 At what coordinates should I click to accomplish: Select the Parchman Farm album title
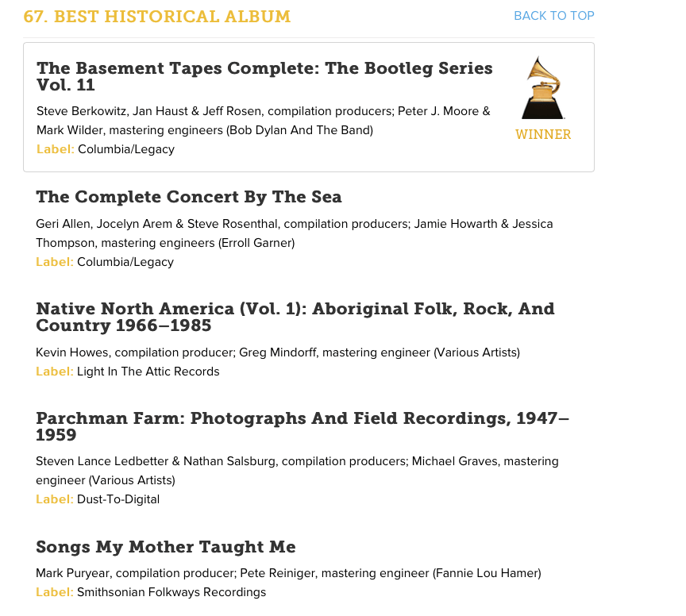tap(303, 426)
